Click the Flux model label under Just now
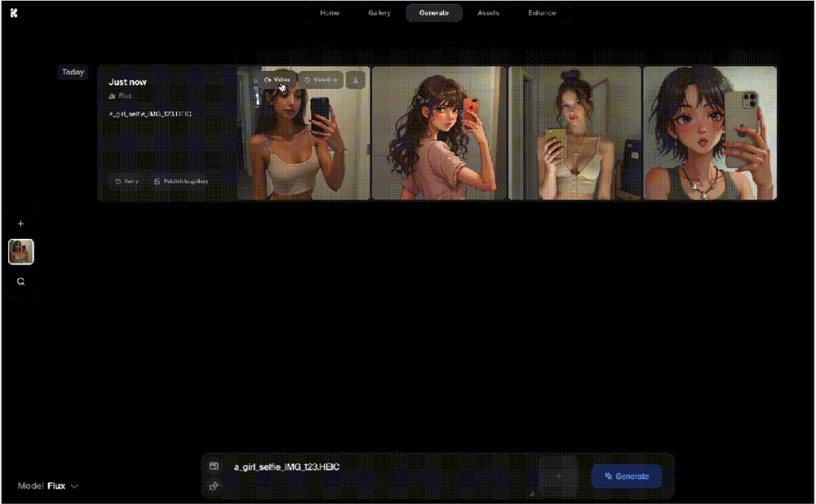 (120, 95)
